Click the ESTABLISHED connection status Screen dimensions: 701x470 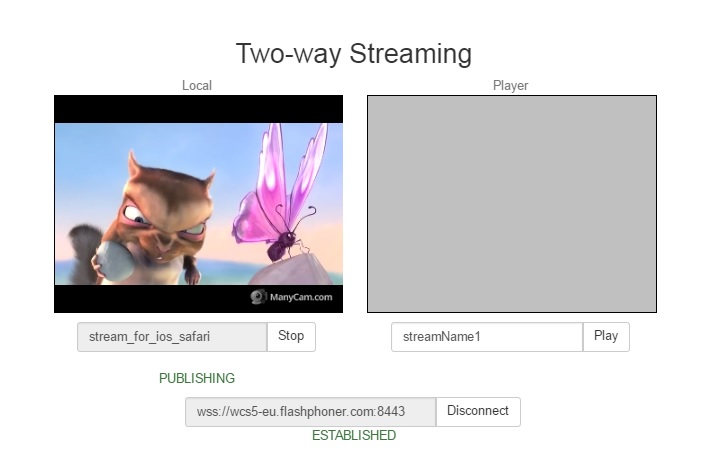coord(354,435)
